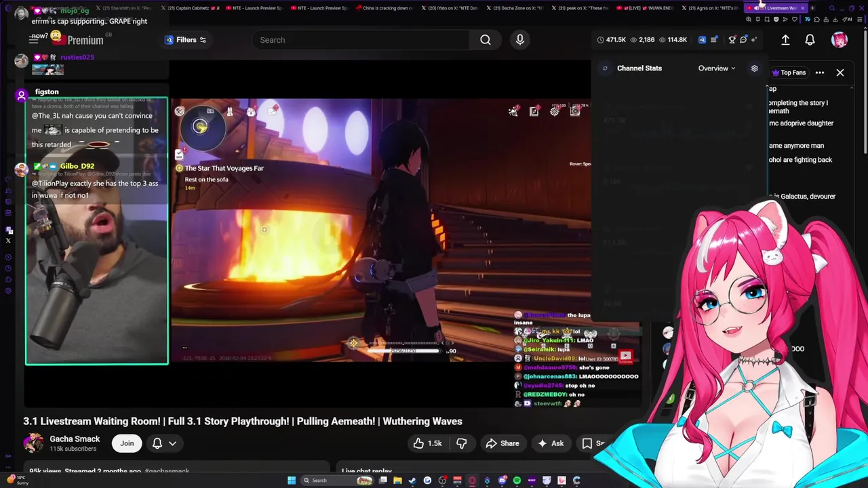The width and height of the screenshot is (868, 488).
Task: Click the 115k subscribers text
Action: [x=73, y=449]
